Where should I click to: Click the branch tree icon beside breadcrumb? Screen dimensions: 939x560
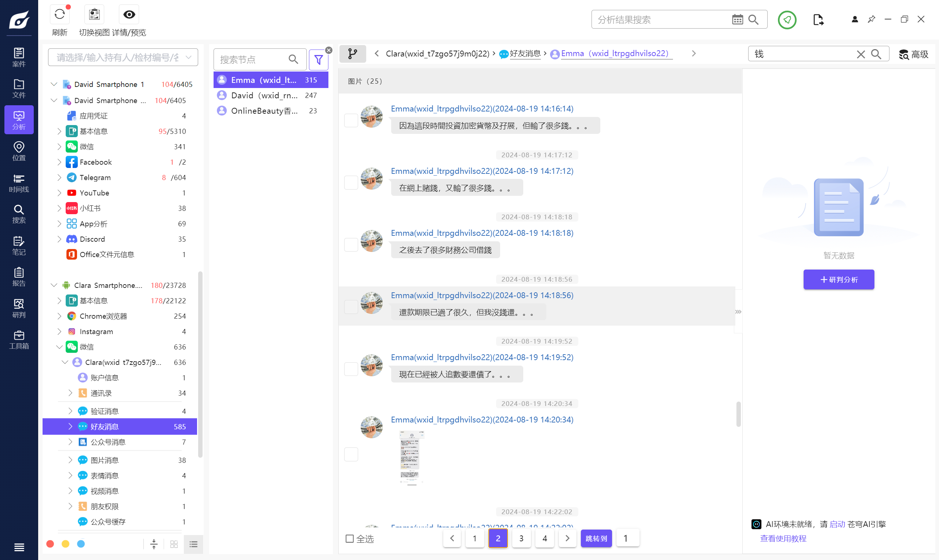click(x=352, y=54)
